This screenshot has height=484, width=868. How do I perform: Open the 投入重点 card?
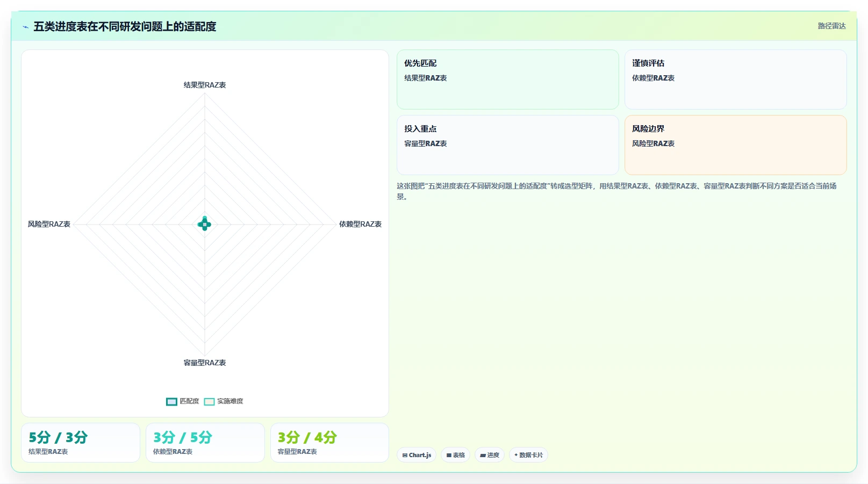point(508,145)
